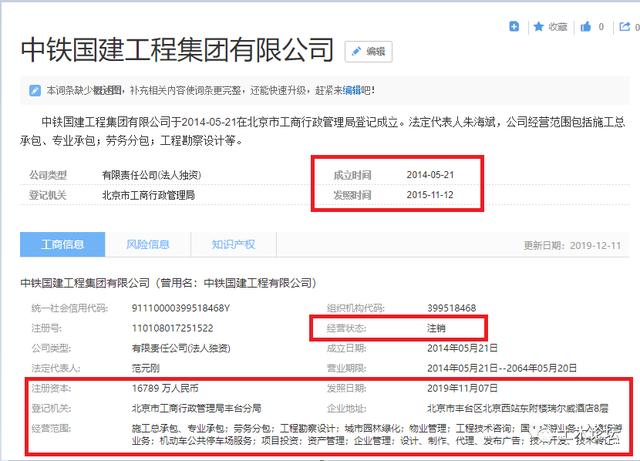Click 有限责任公司(法人独资) in the summary table
640x461 pixels.
click(151, 175)
